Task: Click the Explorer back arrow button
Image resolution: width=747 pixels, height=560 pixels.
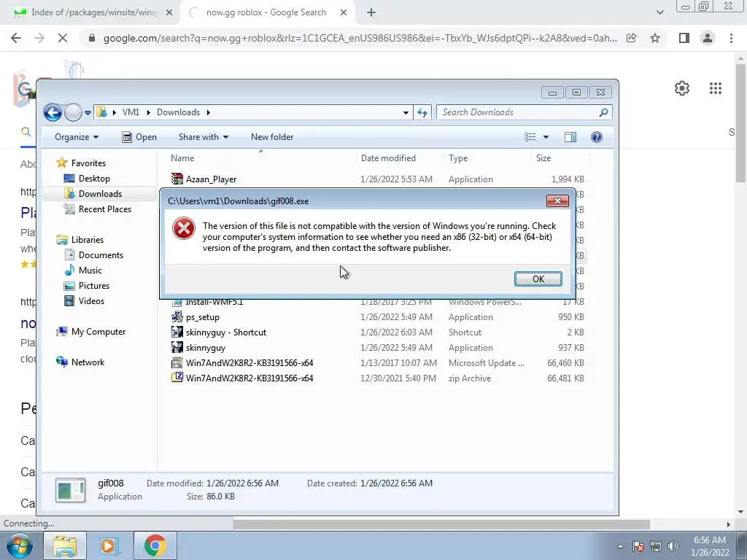Action: [x=53, y=112]
